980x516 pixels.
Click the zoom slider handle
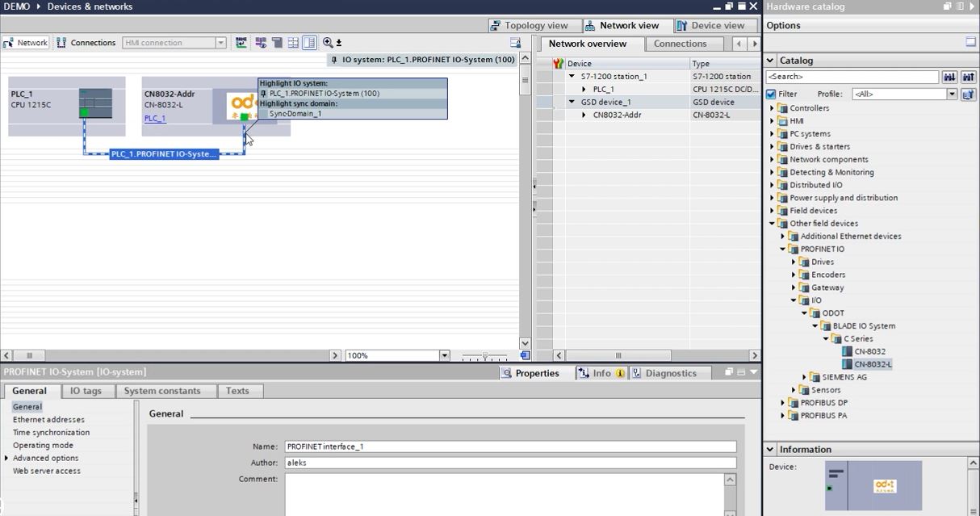484,355
